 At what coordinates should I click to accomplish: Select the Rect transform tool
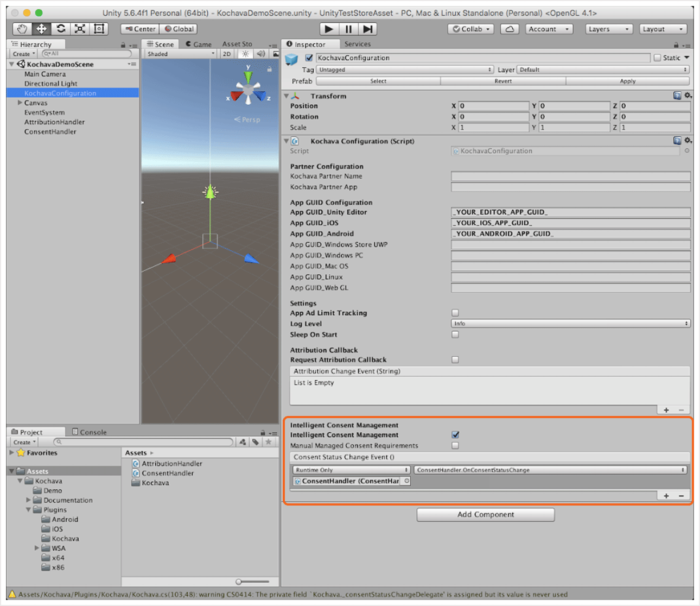99,29
